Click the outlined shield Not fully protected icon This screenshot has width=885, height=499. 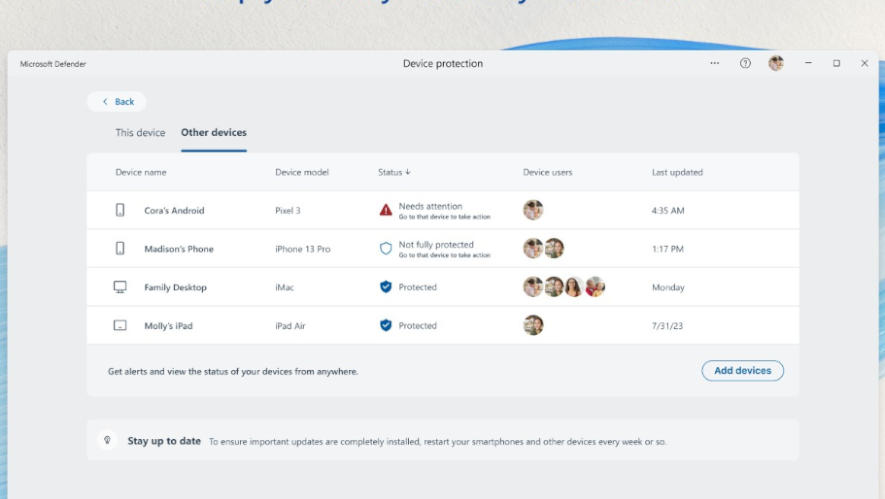[385, 248]
